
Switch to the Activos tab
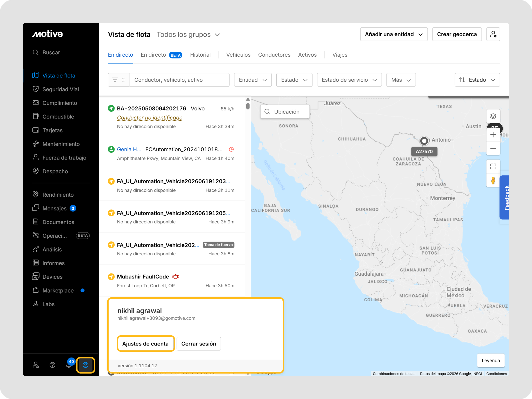click(x=307, y=55)
